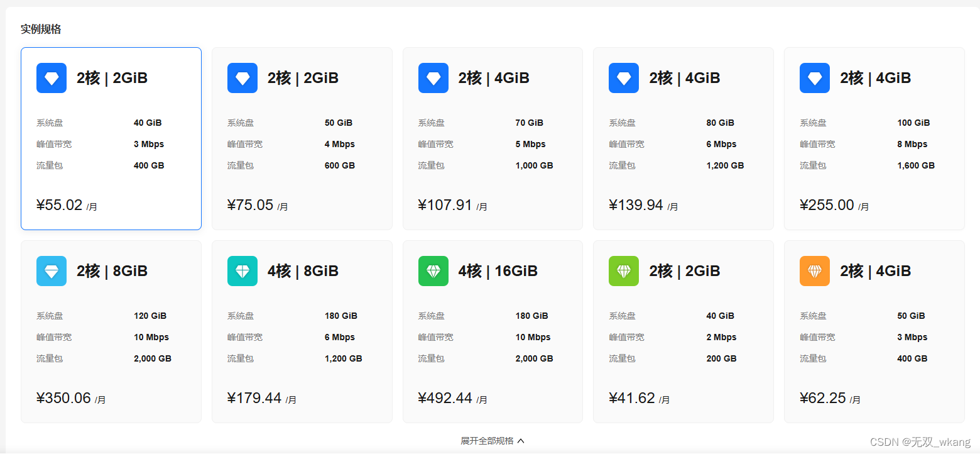
Task: Click the 4 Mbps bandwidth value
Action: click(x=340, y=144)
